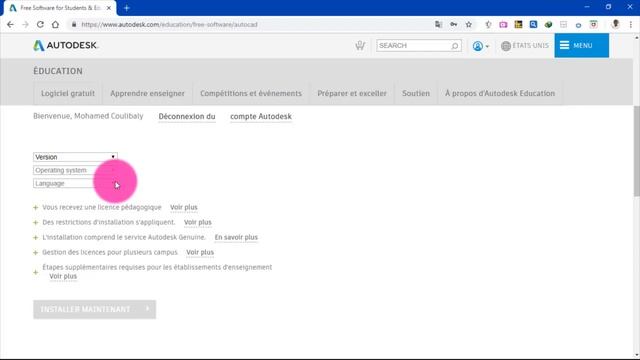Open the shopping cart icon
Screen dimensions: 640x360
[x=360, y=45]
